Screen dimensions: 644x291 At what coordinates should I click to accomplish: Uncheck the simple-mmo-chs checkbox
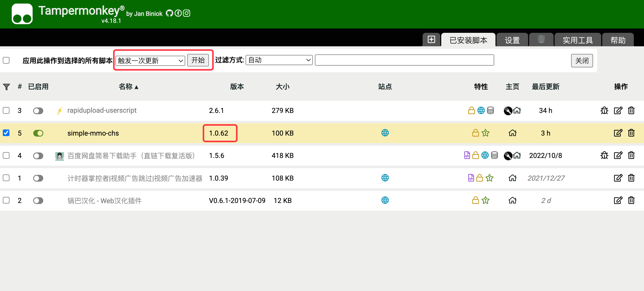6,133
